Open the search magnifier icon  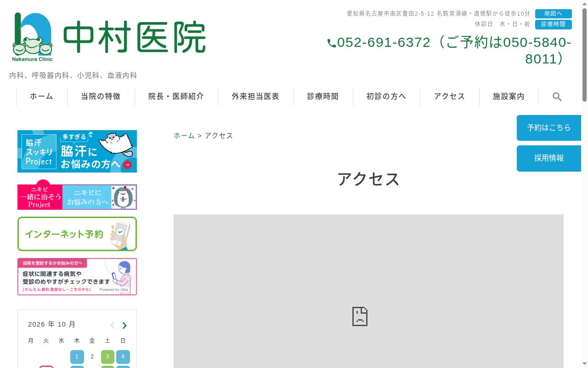[557, 97]
